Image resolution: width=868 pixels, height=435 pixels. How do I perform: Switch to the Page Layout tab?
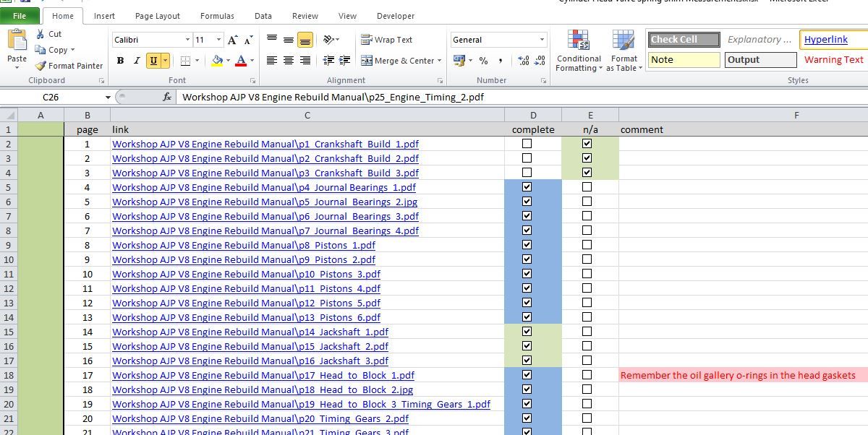158,16
